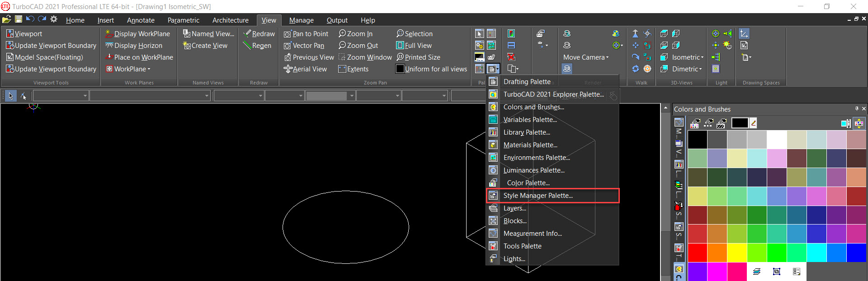The height and width of the screenshot is (281, 868).
Task: Choose Luminances Palette menu item
Action: pos(552,170)
